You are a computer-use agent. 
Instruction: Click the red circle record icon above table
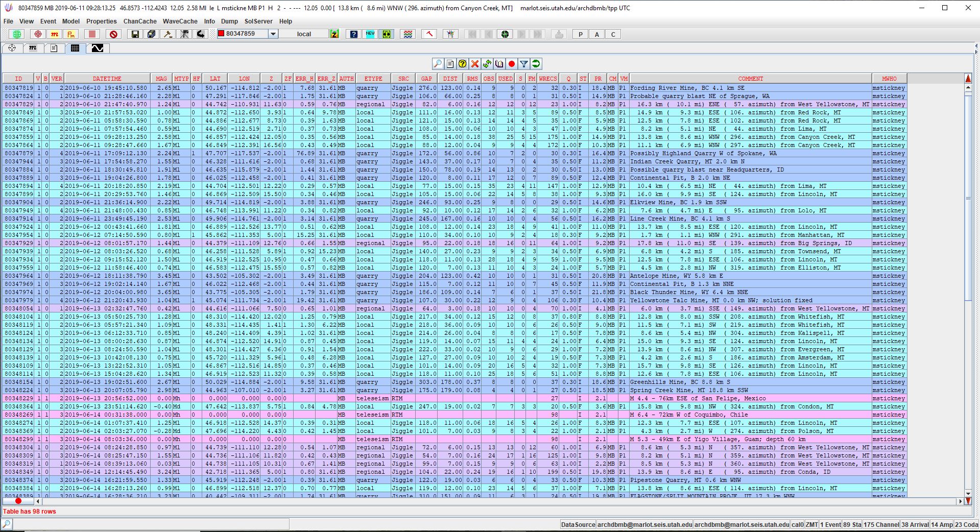pyautogui.click(x=511, y=64)
